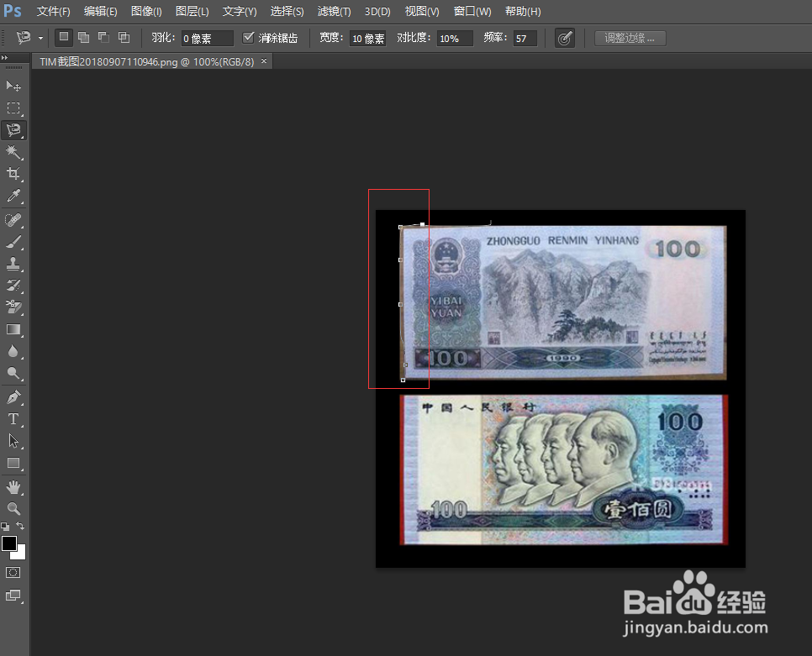Click the 调整边缘 refine edge button
The image size is (812, 656).
click(630, 38)
